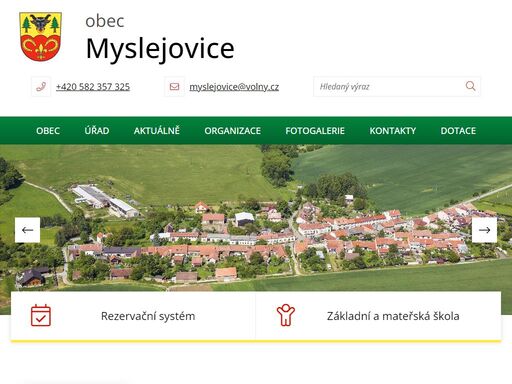Screen dimensions: 512x384
Task: Click the search magnifier icon
Action: coord(470,86)
